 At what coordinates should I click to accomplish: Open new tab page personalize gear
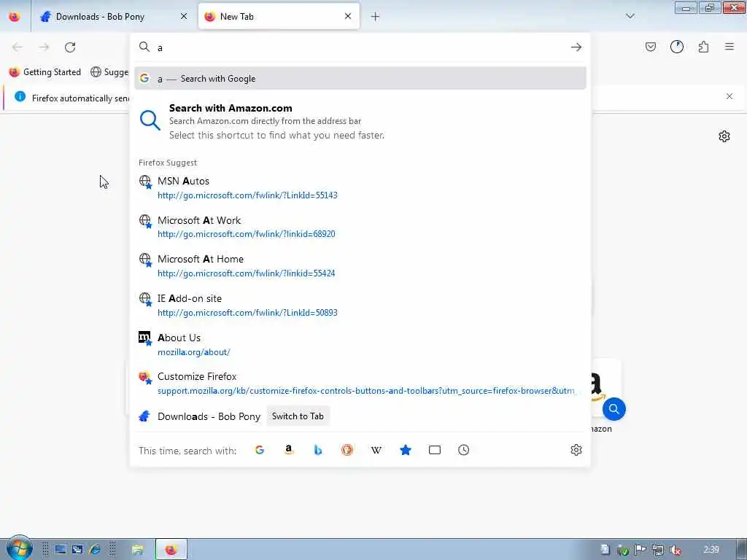point(724,136)
